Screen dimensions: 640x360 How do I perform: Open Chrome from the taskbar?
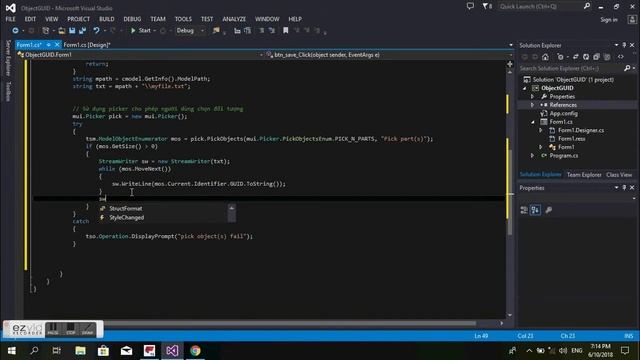(x=195, y=351)
